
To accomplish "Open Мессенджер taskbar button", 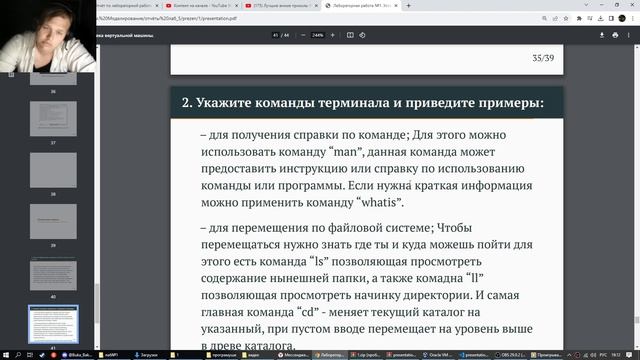I will [x=293, y=355].
